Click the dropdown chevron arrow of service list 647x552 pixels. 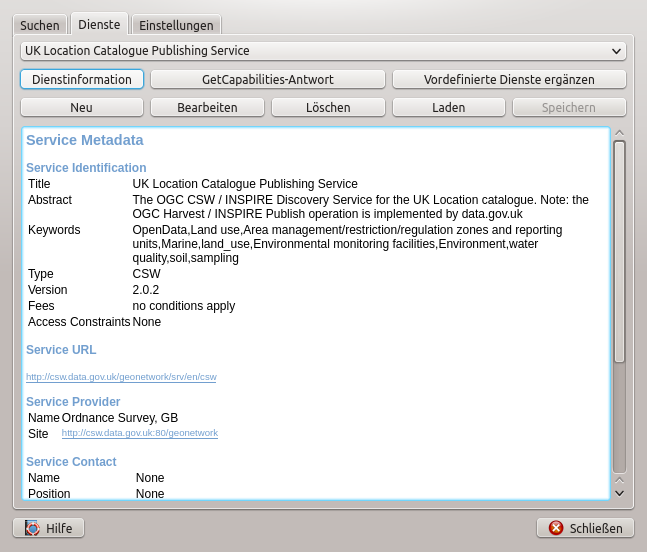tap(616, 51)
